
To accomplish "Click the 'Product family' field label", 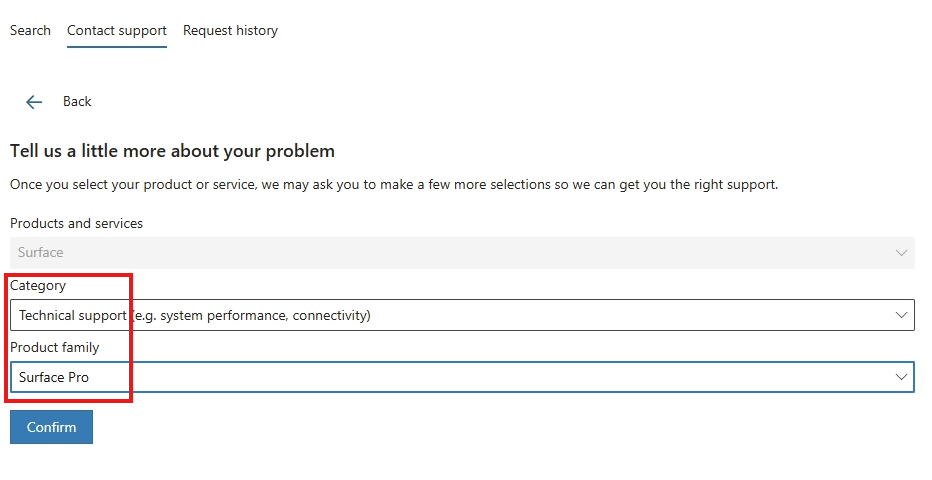I will (55, 348).
